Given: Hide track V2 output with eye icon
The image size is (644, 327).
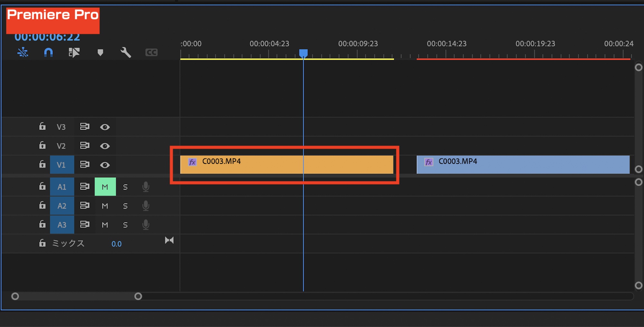Looking at the screenshot, I should [105, 146].
